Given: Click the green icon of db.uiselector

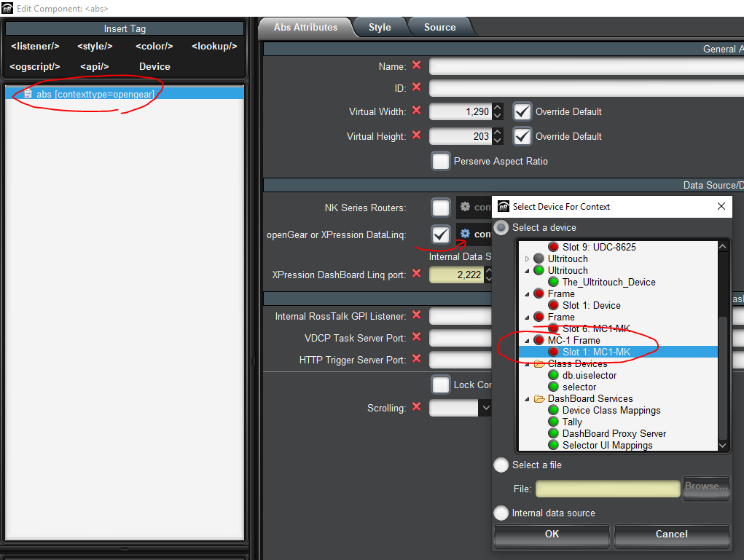Looking at the screenshot, I should pyautogui.click(x=553, y=375).
